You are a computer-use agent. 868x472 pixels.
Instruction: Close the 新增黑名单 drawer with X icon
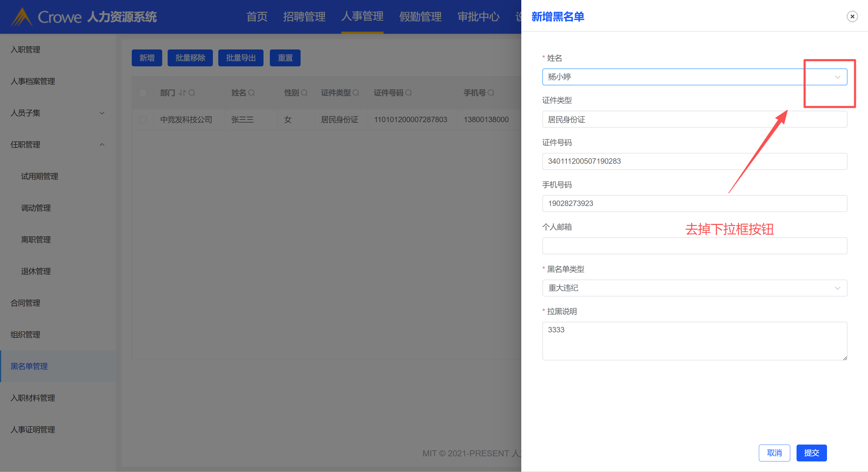pos(852,17)
